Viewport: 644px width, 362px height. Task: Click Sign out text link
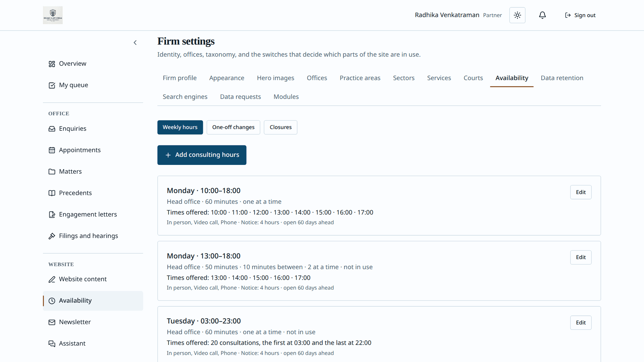[585, 15]
